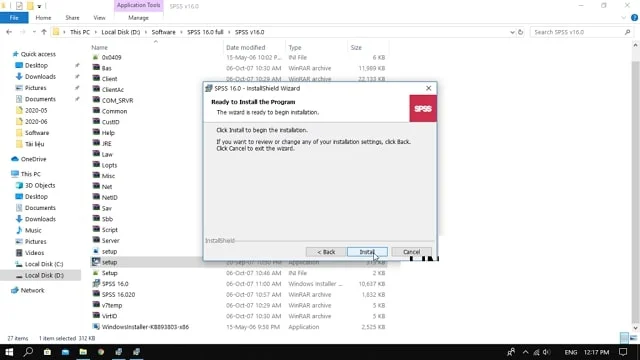Click the volume icon in system tray
Viewport: 640px width, 360px height.
coord(547,352)
